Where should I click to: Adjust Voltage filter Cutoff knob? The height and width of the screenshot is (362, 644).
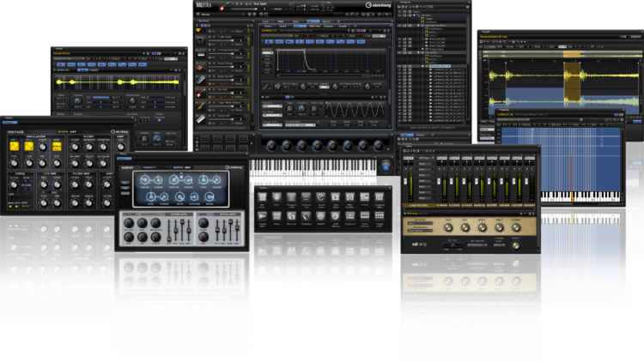(75, 147)
